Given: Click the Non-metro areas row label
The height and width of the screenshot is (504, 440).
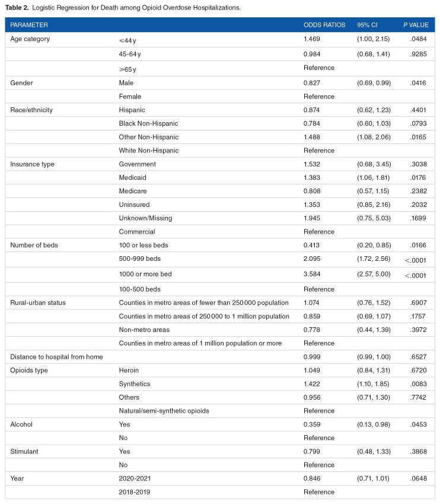Looking at the screenshot, I should 144,330.
